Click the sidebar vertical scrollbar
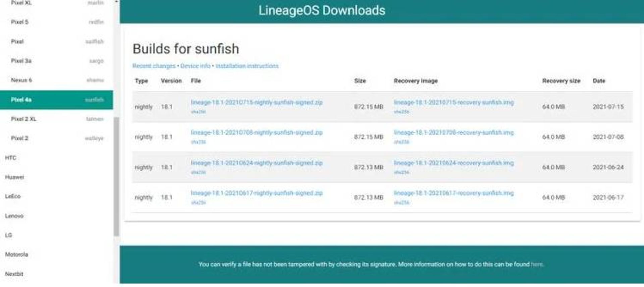 click(116, 177)
